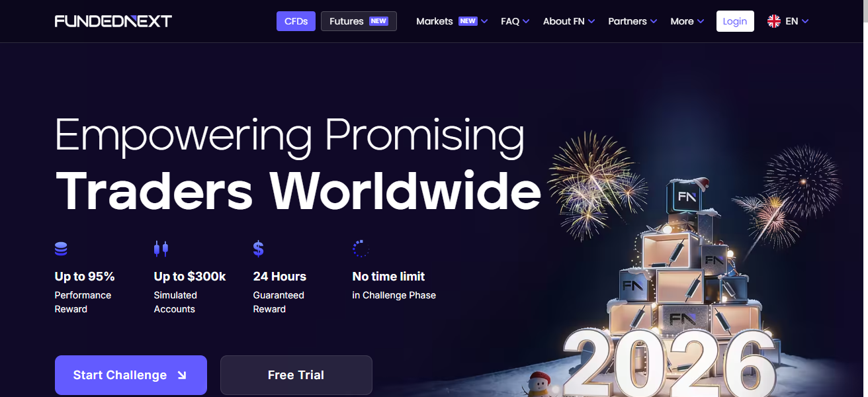Click the candlestick Simulated Accounts icon
The width and height of the screenshot is (868, 397).
coord(161,249)
